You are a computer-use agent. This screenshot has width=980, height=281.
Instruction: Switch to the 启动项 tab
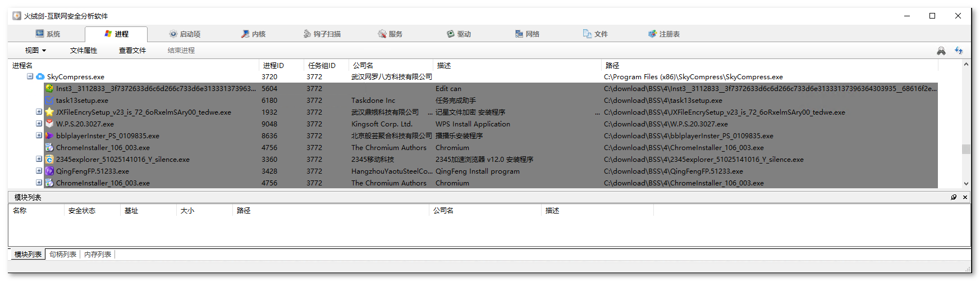(185, 34)
